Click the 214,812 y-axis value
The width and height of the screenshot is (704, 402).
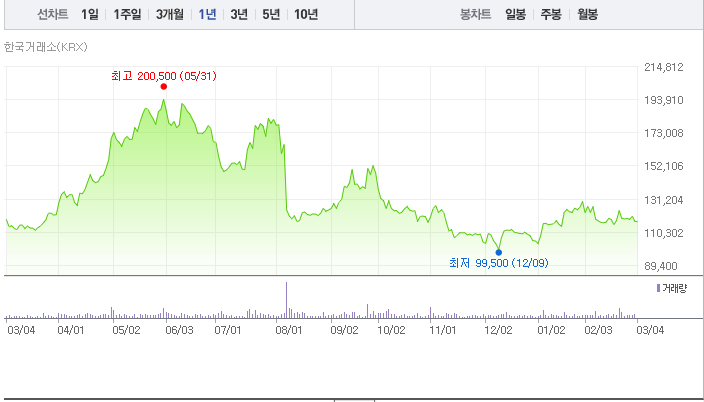pos(664,67)
